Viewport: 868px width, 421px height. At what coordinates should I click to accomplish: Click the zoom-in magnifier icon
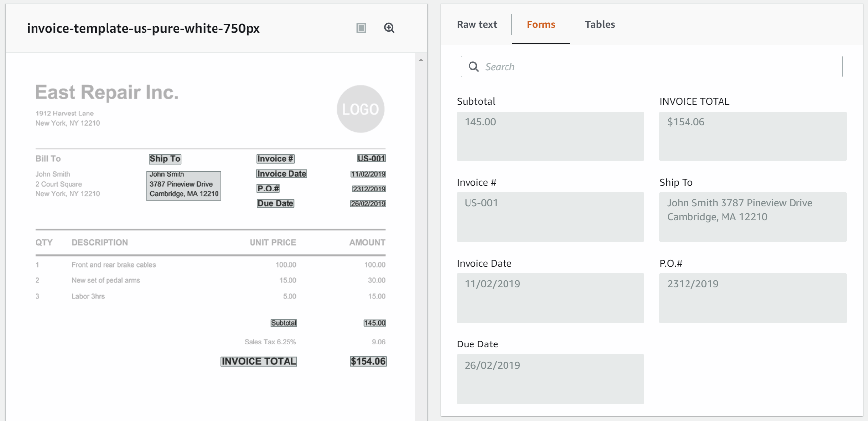pyautogui.click(x=389, y=28)
